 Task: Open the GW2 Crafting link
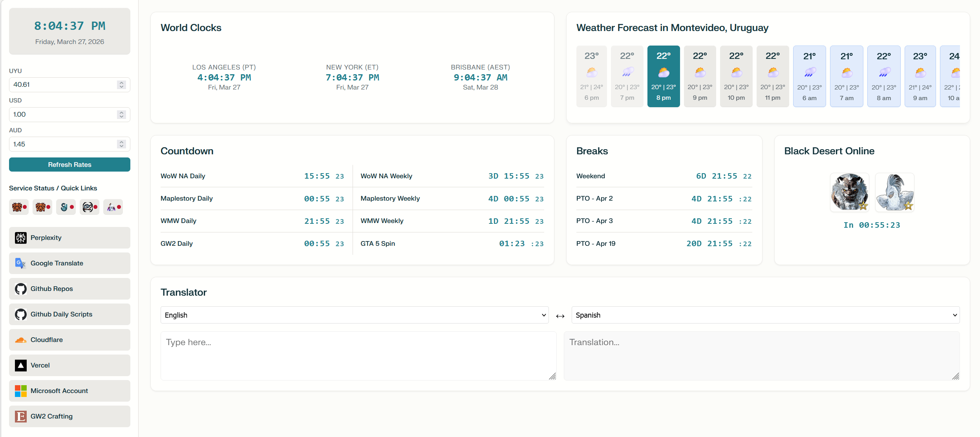[x=69, y=416]
